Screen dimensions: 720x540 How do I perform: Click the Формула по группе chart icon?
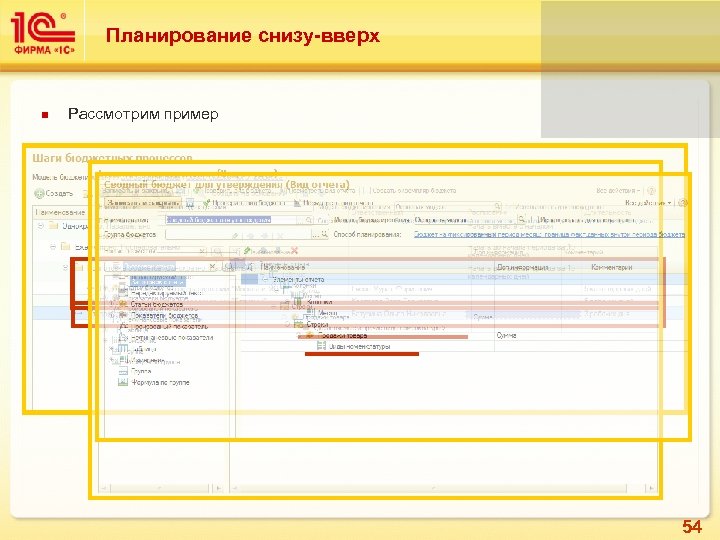(123, 382)
